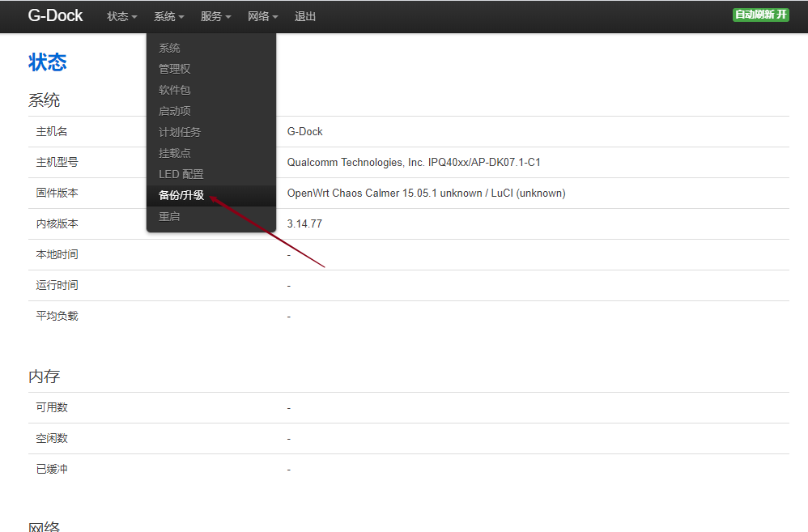Click the Qualcomm Technologies model value
Image resolution: width=808 pixels, height=532 pixels.
click(414, 163)
